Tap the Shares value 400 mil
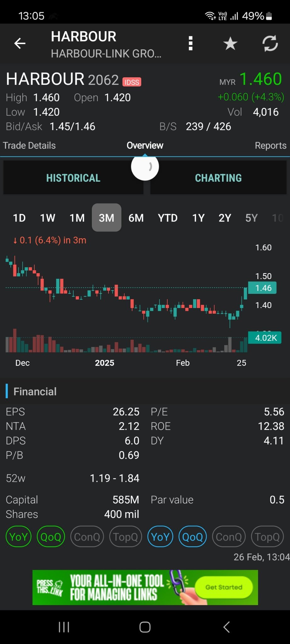 [x=122, y=514]
